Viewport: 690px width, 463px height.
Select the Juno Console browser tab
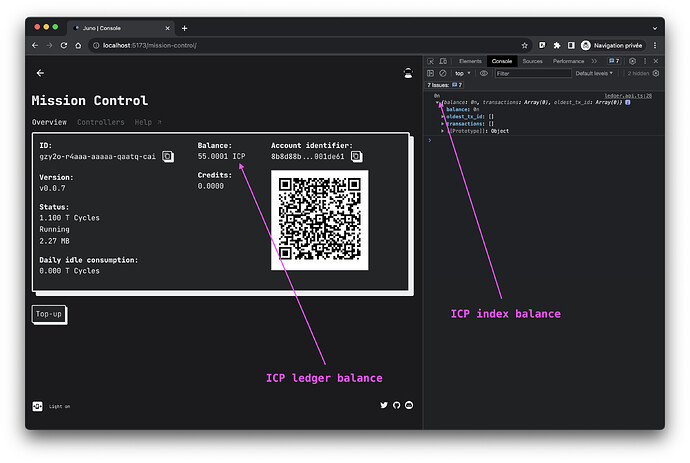pyautogui.click(x=121, y=28)
